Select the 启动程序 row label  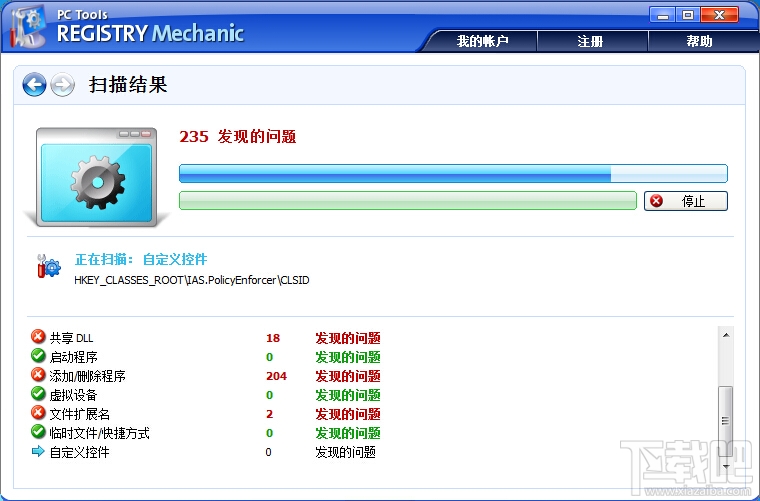pyautogui.click(x=73, y=357)
